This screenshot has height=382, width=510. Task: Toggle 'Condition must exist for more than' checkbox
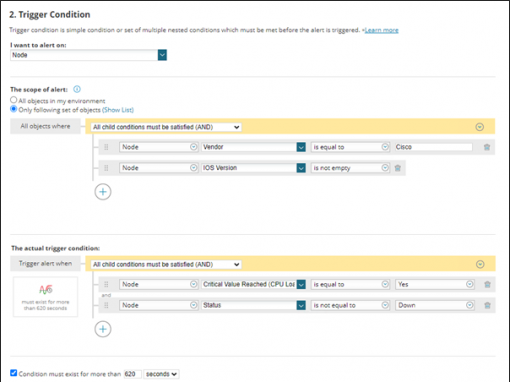(x=13, y=373)
